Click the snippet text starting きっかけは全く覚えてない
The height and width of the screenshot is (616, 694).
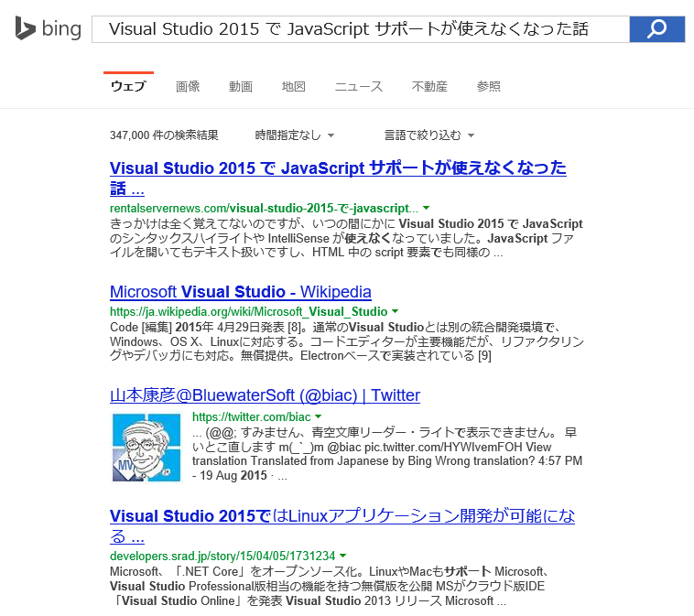pos(347,238)
